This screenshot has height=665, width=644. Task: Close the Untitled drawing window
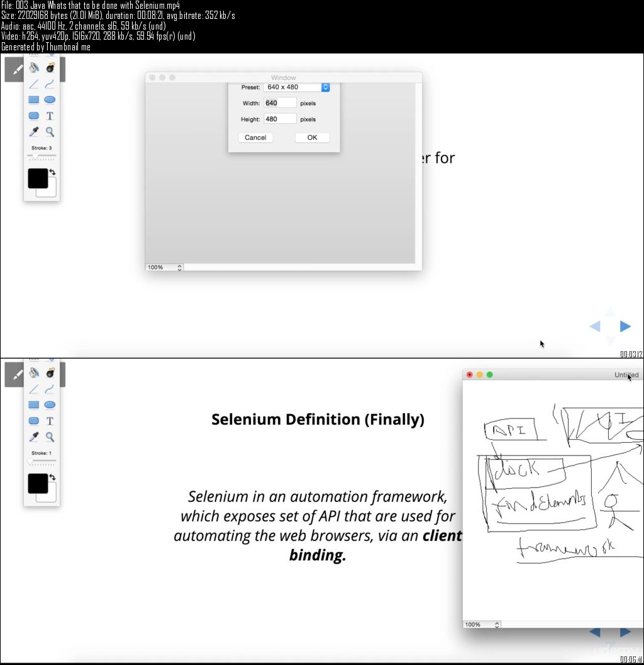[469, 374]
